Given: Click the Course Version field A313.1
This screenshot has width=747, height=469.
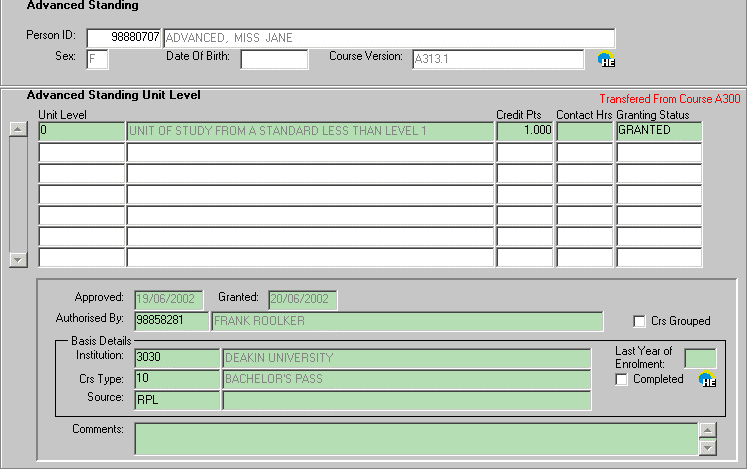Looking at the screenshot, I should click(x=497, y=59).
